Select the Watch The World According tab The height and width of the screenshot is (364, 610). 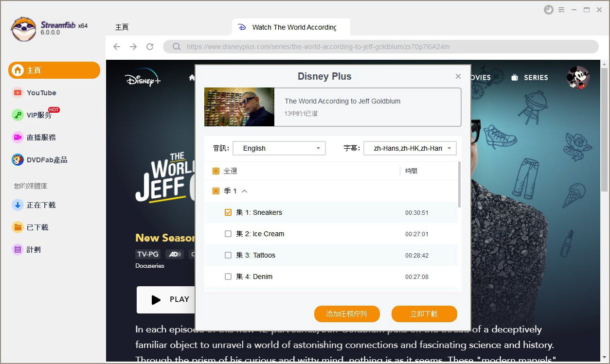(291, 27)
